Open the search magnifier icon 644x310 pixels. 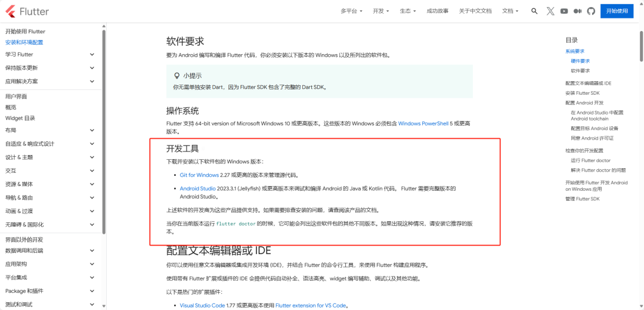click(x=534, y=11)
